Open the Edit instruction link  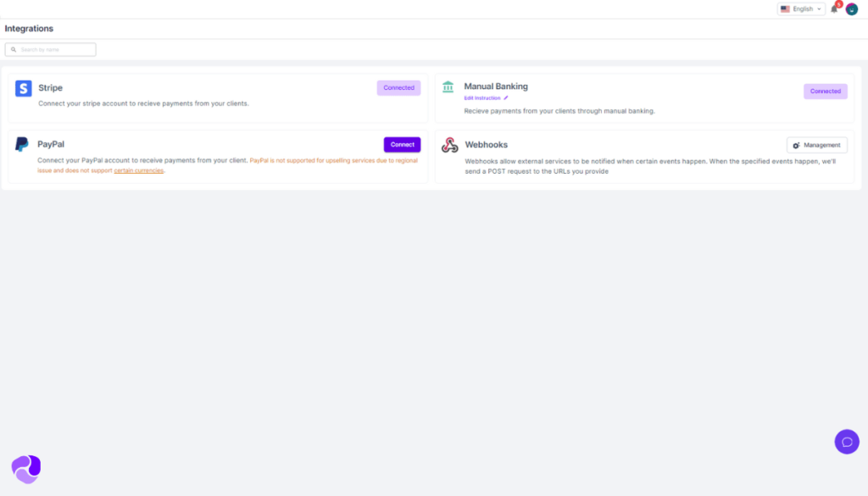tap(481, 98)
